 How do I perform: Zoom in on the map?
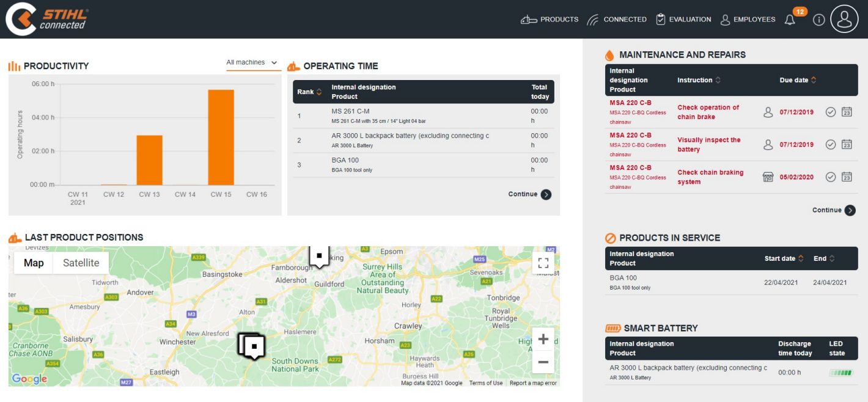tap(543, 340)
